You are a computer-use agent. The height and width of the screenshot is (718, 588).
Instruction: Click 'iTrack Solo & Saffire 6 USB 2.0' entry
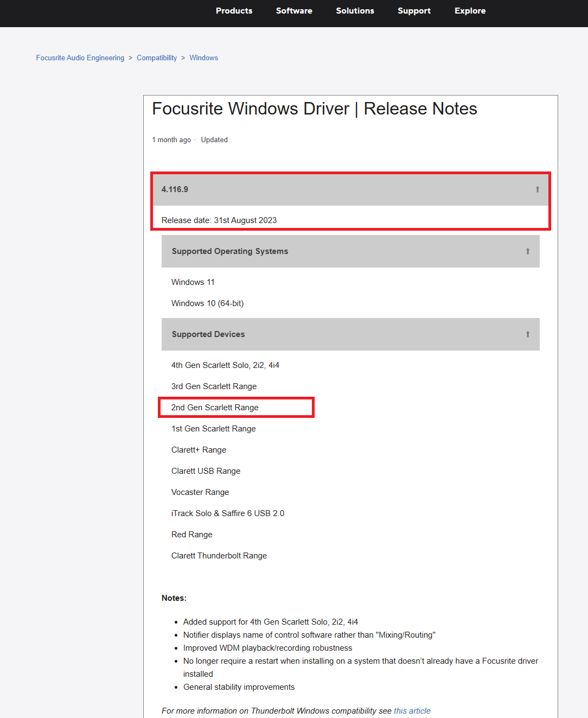point(228,513)
